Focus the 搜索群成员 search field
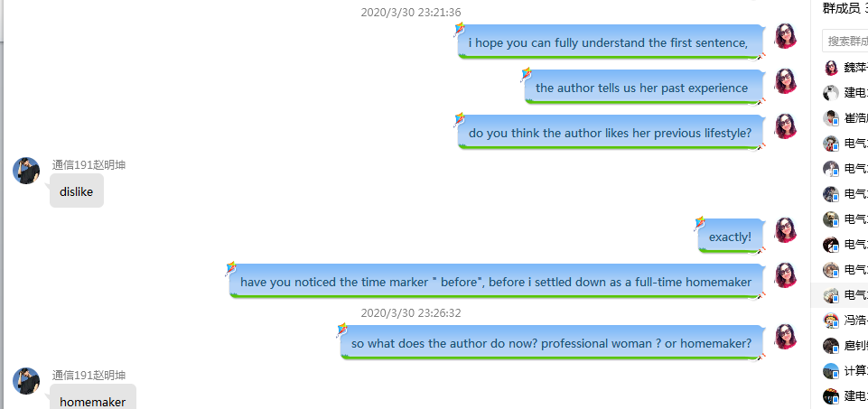The image size is (868, 409). coord(845,41)
